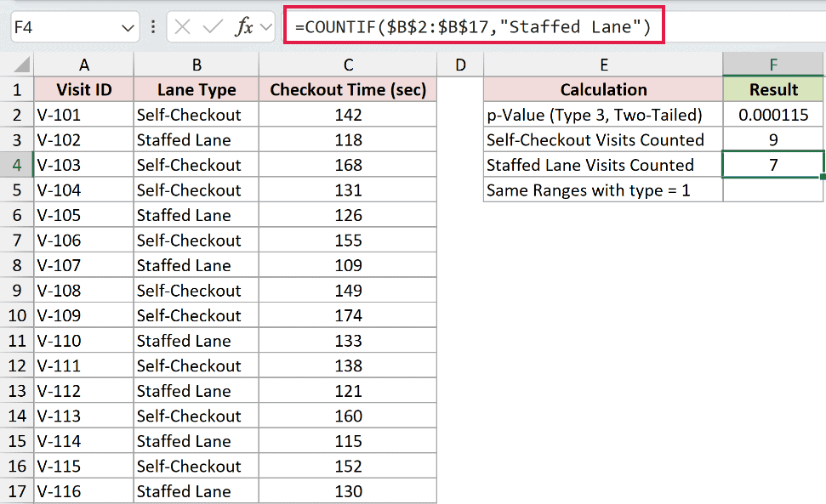Screen dimensions: 826x504
Task: Click the Result header cell
Action: point(773,89)
